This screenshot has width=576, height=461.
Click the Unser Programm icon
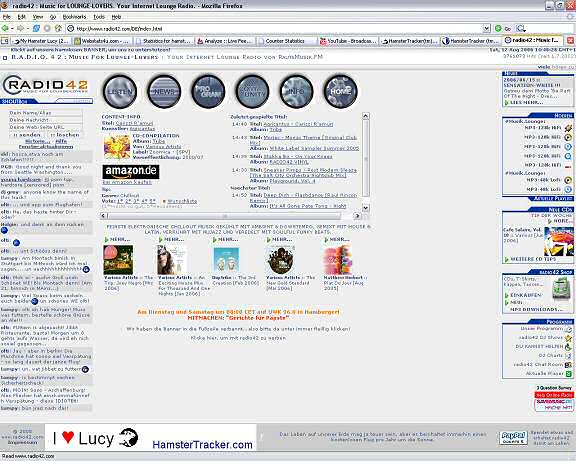568,329
